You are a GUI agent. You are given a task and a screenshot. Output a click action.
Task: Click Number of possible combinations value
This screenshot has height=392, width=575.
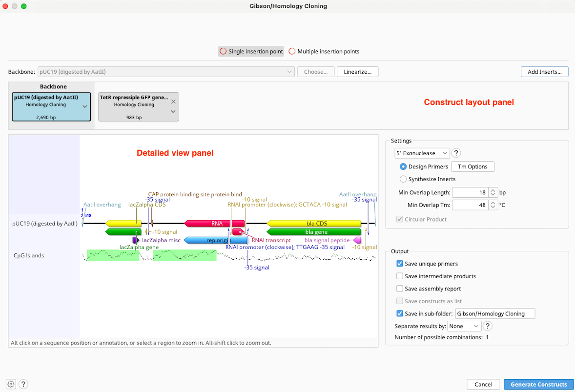(x=487, y=337)
